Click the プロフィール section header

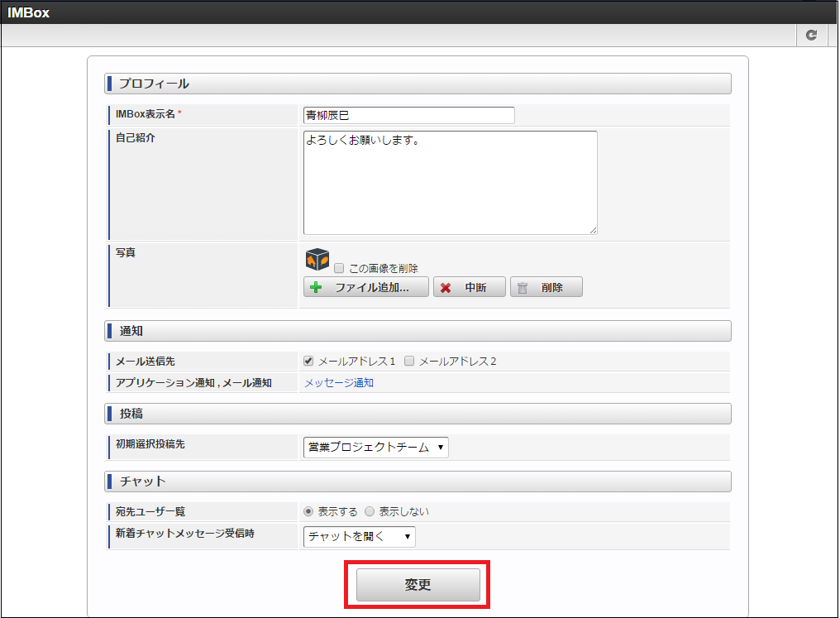[x=418, y=84]
